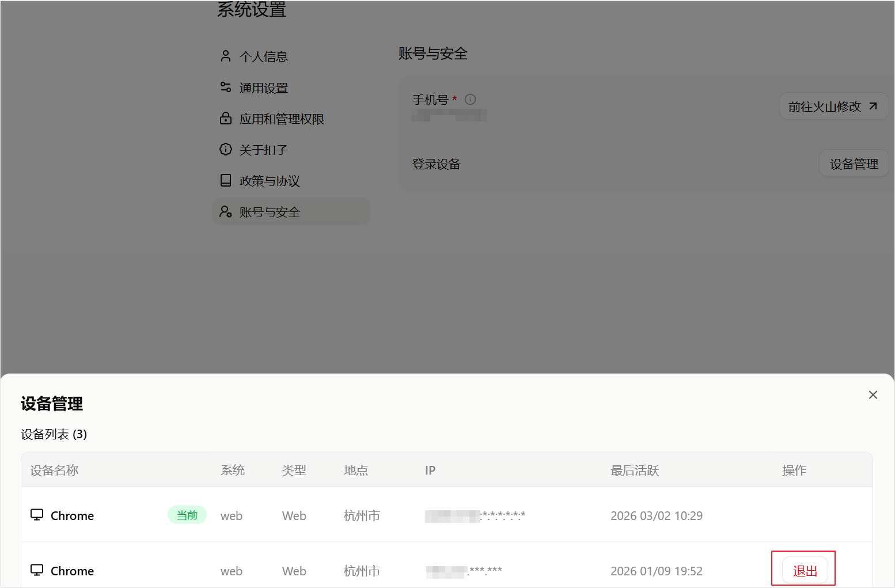The height and width of the screenshot is (588, 895).
Task: Click 最后活跃 column header
Action: click(635, 471)
